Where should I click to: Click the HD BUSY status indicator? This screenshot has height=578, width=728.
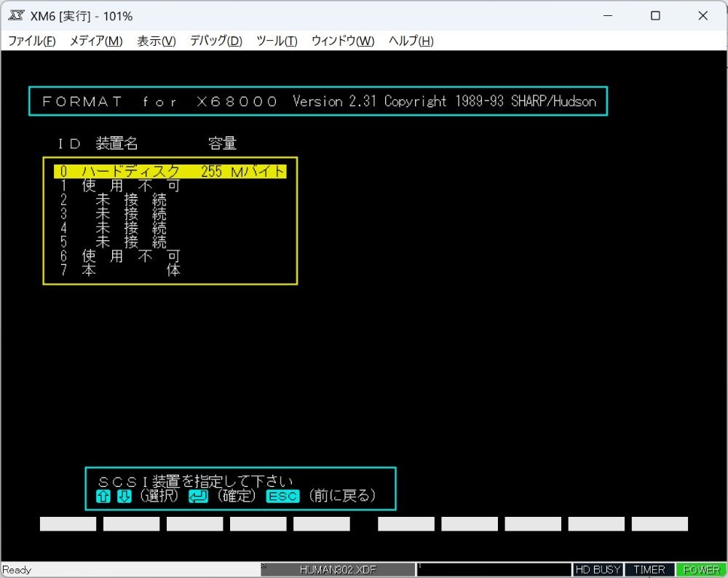(598, 570)
